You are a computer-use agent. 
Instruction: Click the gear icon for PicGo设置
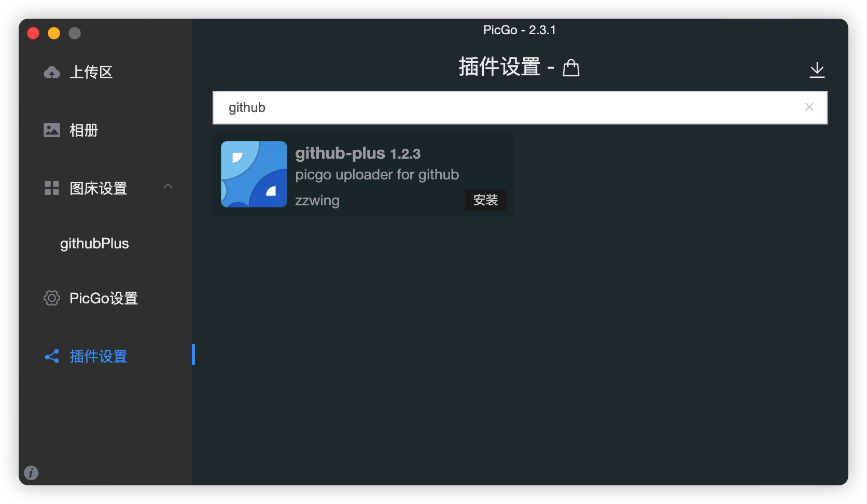point(51,298)
